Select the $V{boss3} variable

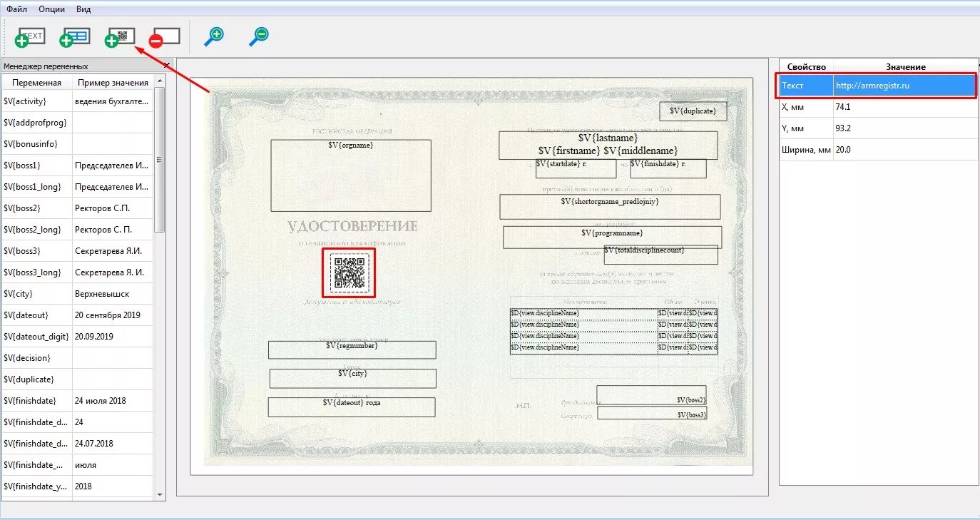click(36, 251)
